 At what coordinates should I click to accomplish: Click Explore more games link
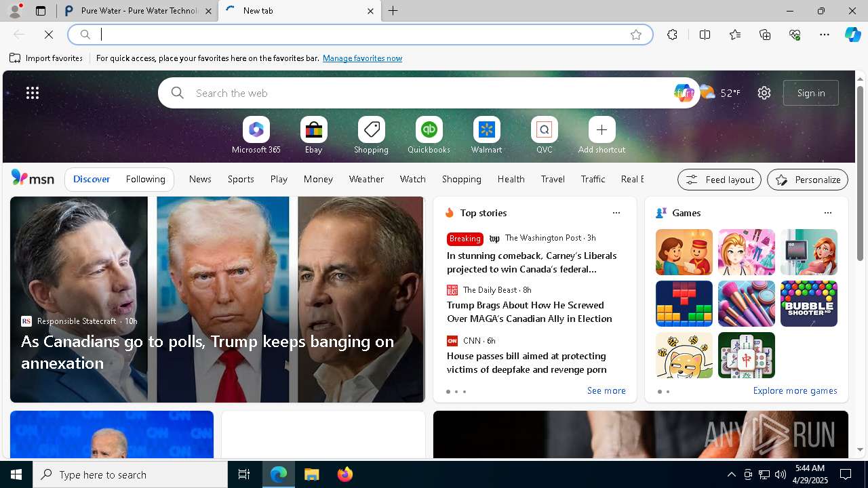tap(795, 390)
